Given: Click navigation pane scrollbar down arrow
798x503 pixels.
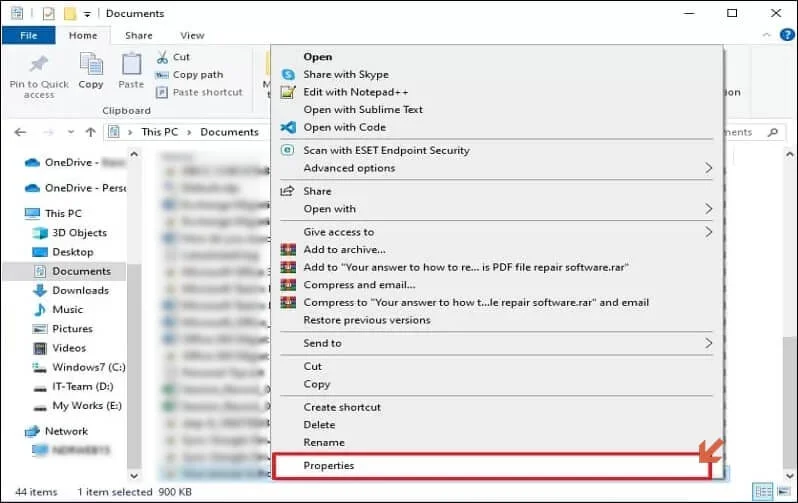Looking at the screenshot, I should [134, 476].
